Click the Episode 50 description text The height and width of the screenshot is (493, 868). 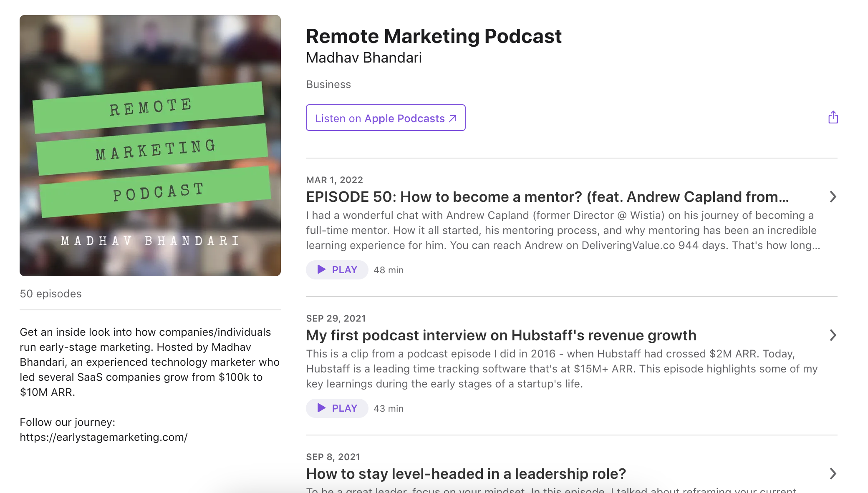(563, 230)
